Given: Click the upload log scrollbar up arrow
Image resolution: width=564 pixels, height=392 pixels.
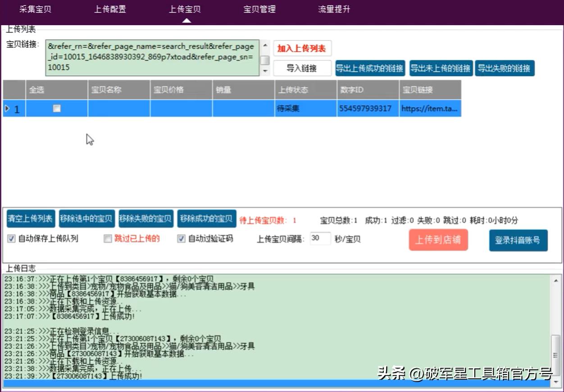Looking at the screenshot, I should (x=556, y=280).
